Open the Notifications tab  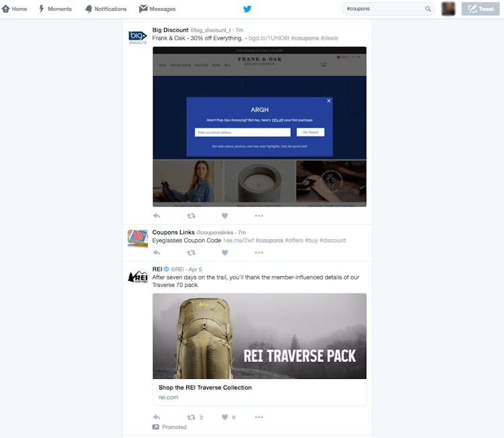[x=106, y=9]
